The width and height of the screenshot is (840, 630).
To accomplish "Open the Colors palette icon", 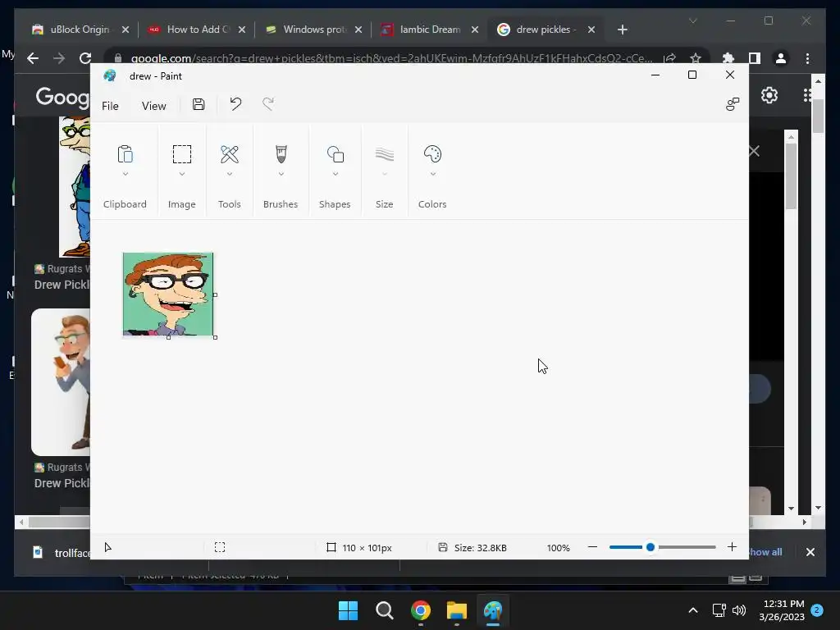I will coord(432,154).
